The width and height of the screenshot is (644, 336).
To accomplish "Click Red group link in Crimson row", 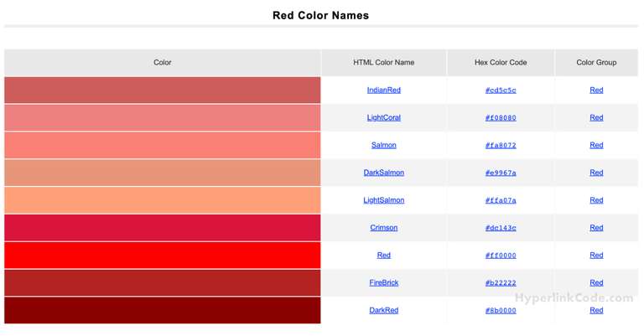I will 596,227.
